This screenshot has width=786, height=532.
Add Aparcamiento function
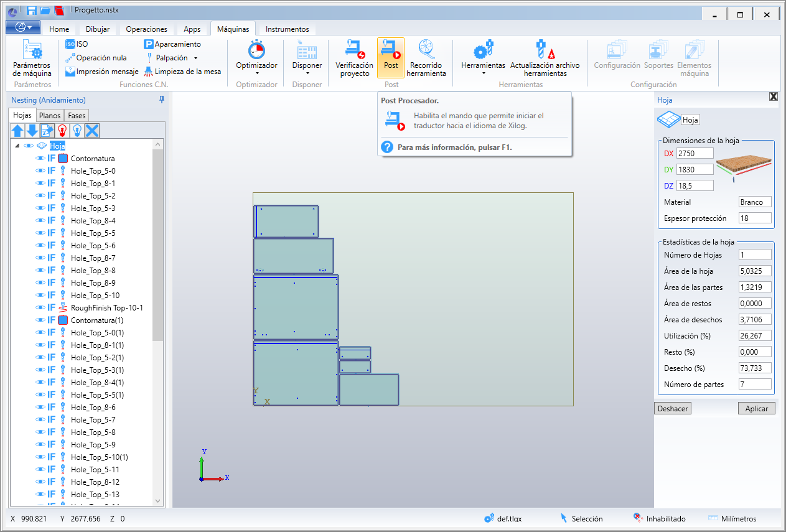[172, 44]
